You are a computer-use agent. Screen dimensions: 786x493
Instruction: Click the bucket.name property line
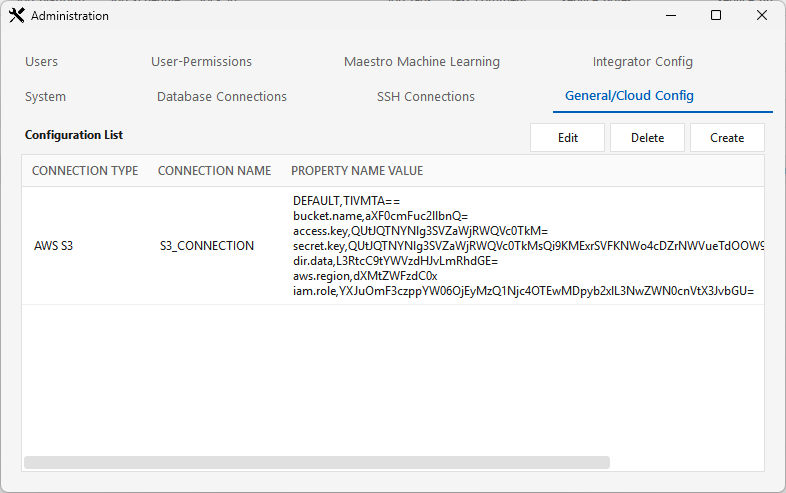[380, 216]
